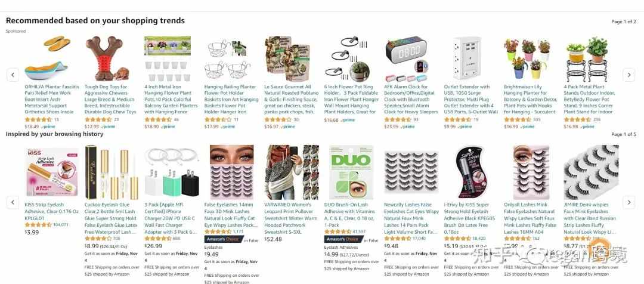Advance the browsing history carousel to next page

point(628,202)
